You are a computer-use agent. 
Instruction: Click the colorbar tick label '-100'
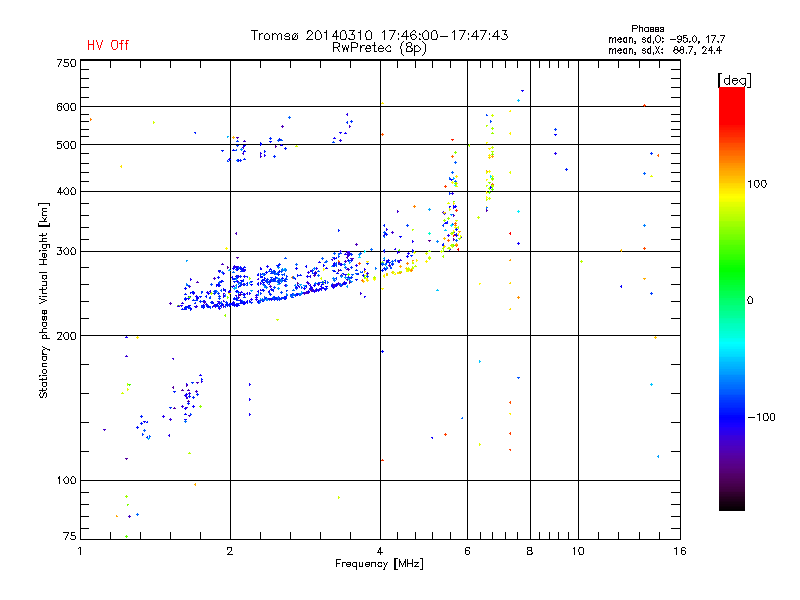pos(761,417)
